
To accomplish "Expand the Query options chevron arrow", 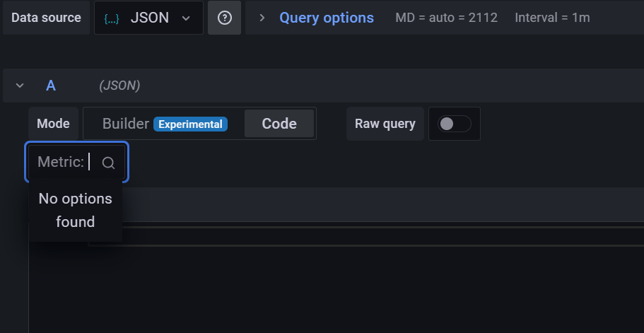I will pyautogui.click(x=262, y=18).
